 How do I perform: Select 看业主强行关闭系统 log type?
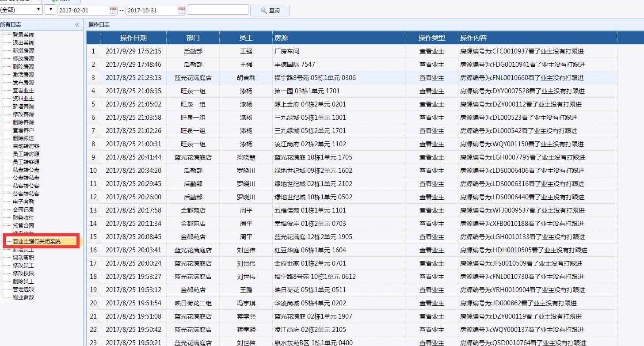[x=37, y=242]
